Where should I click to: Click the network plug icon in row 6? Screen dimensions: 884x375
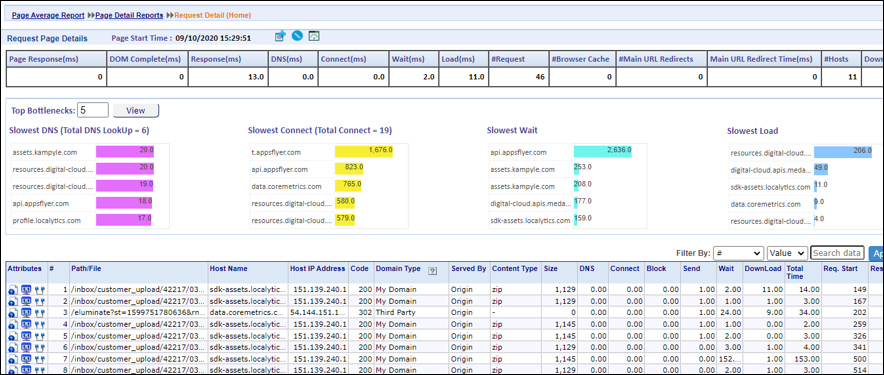pyautogui.click(x=39, y=347)
